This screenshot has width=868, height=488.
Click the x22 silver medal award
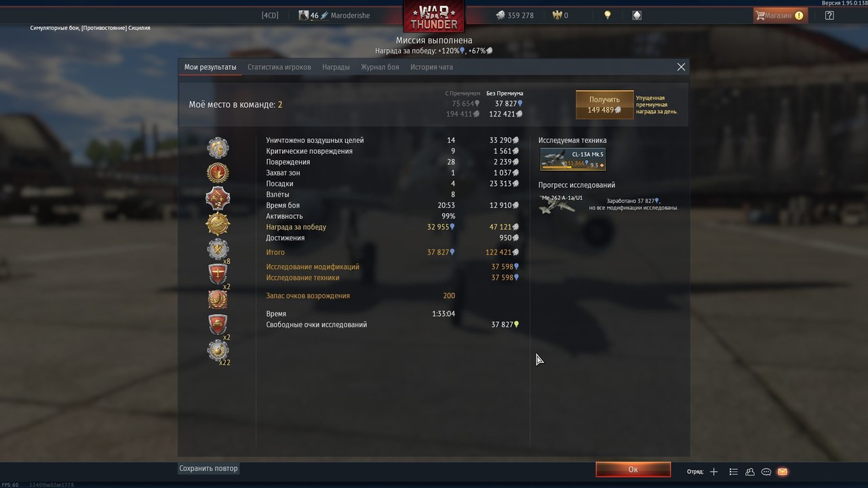tap(218, 351)
